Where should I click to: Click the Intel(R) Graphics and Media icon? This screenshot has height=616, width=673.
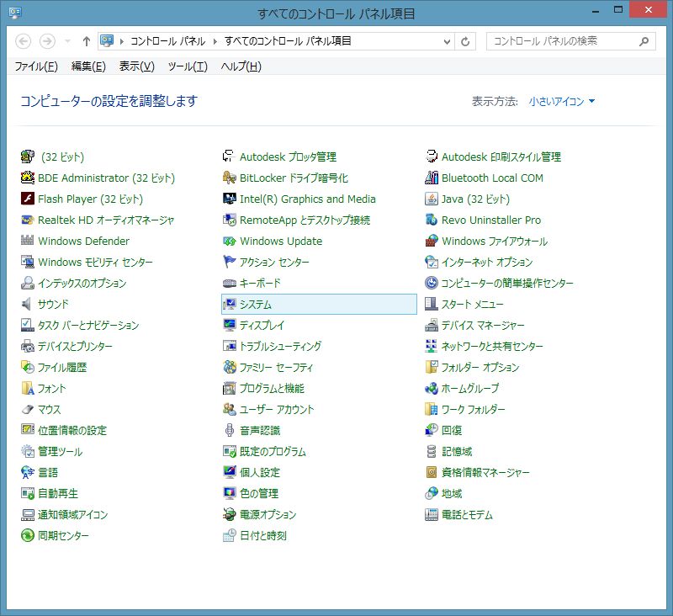tap(230, 199)
